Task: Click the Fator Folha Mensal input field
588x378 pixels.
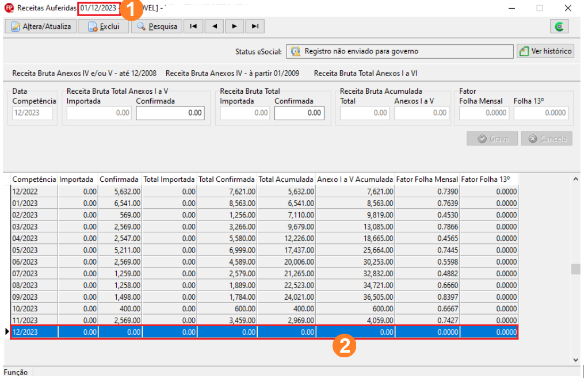Action: (484, 113)
